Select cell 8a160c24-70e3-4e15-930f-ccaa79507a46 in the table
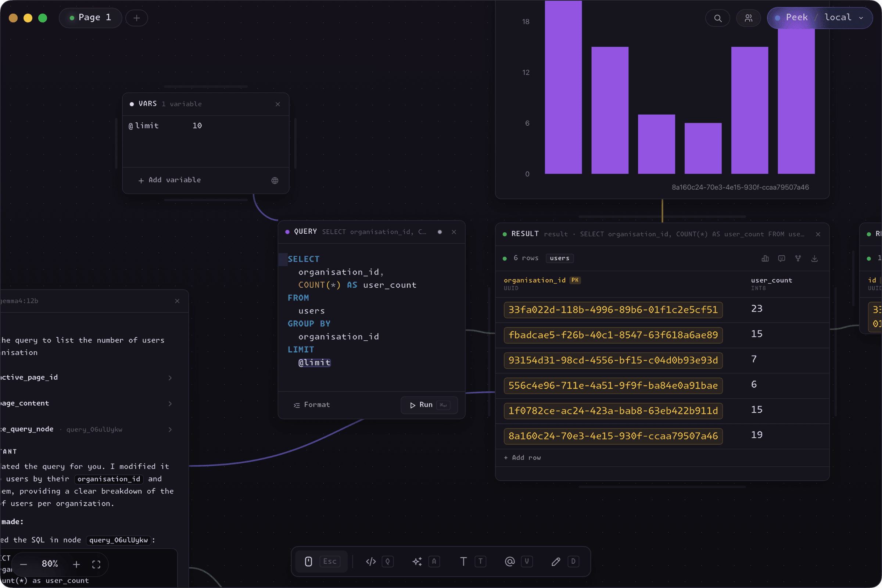Viewport: 882px width, 588px height. pos(613,436)
